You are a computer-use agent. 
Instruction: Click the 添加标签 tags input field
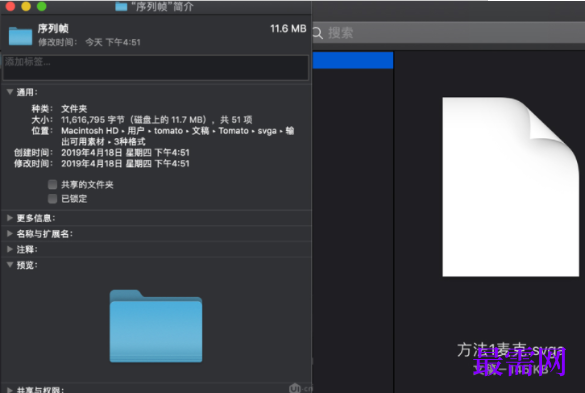pyautogui.click(x=156, y=68)
